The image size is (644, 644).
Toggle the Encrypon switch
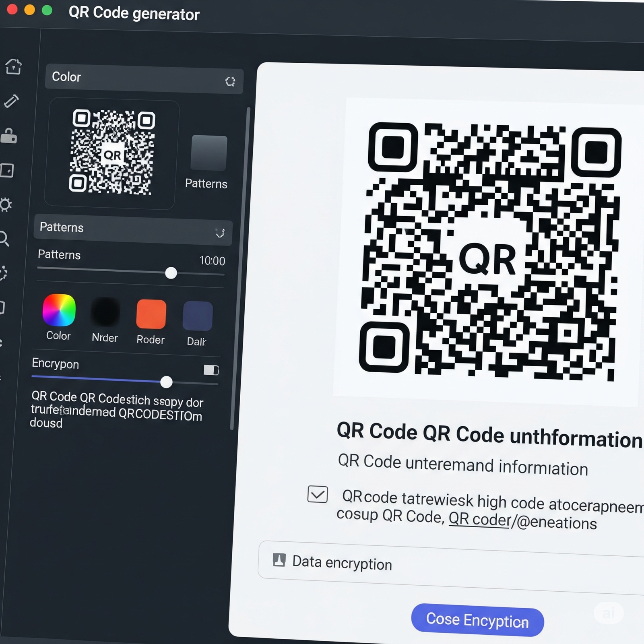211,370
